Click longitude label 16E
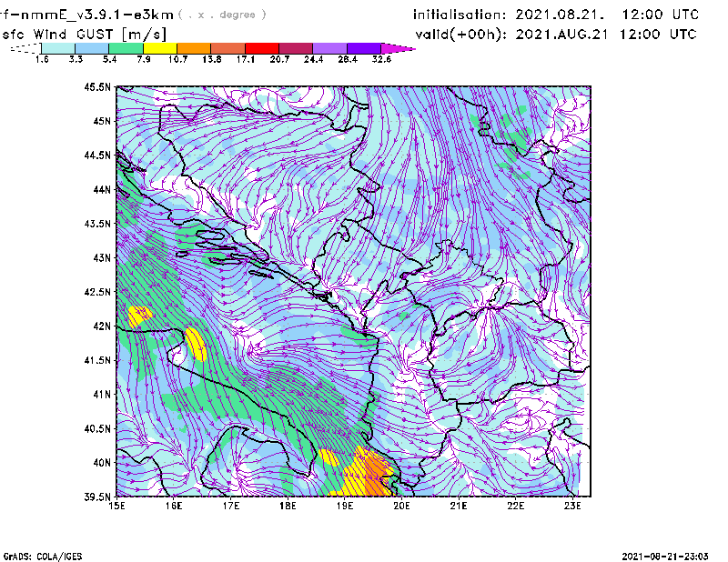The image size is (728, 562). pos(174,506)
